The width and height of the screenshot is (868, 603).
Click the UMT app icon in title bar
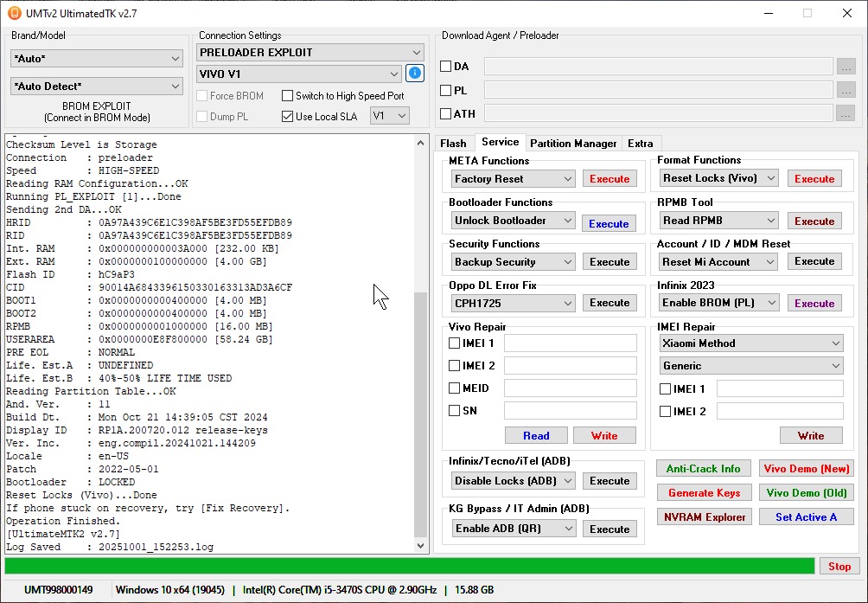click(x=14, y=13)
